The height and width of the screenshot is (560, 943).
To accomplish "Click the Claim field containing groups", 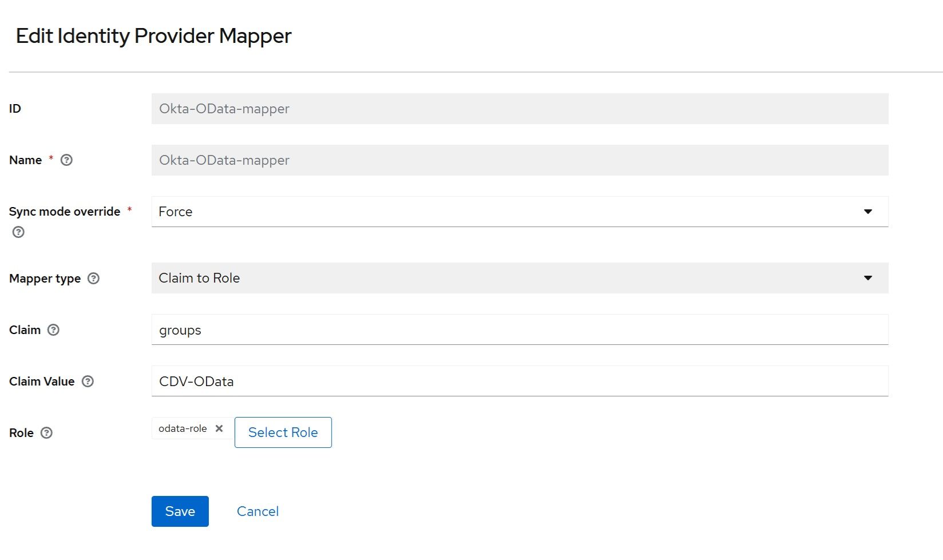I will coord(519,330).
